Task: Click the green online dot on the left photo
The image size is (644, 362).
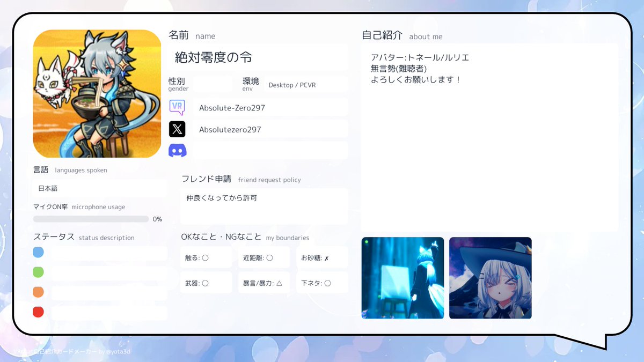Action: (367, 242)
